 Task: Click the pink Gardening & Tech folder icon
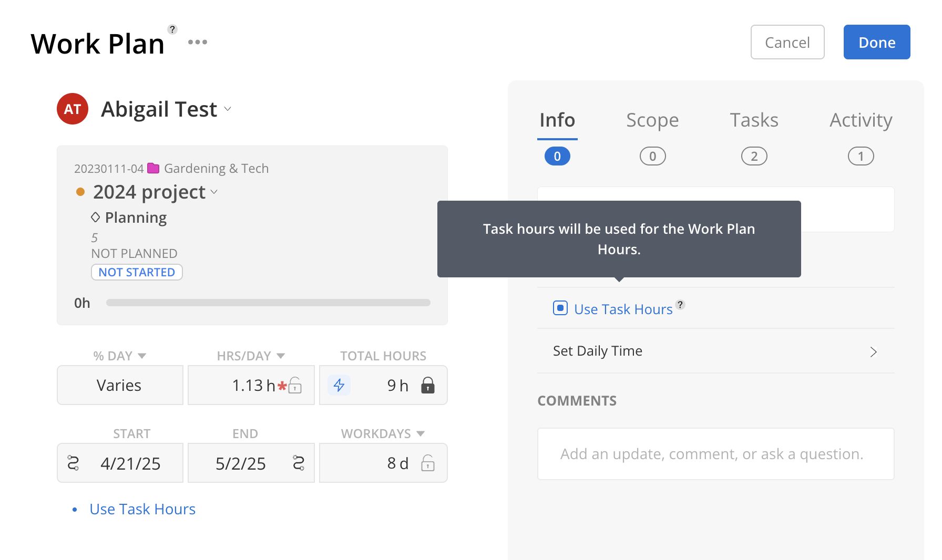point(153,168)
